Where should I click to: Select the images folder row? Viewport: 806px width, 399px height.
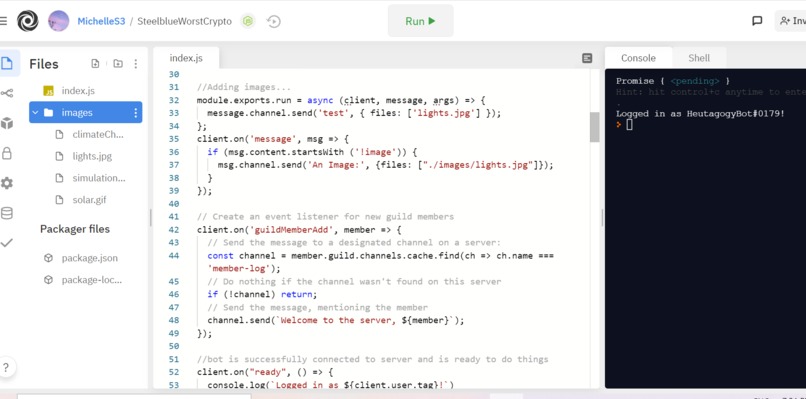coord(85,113)
